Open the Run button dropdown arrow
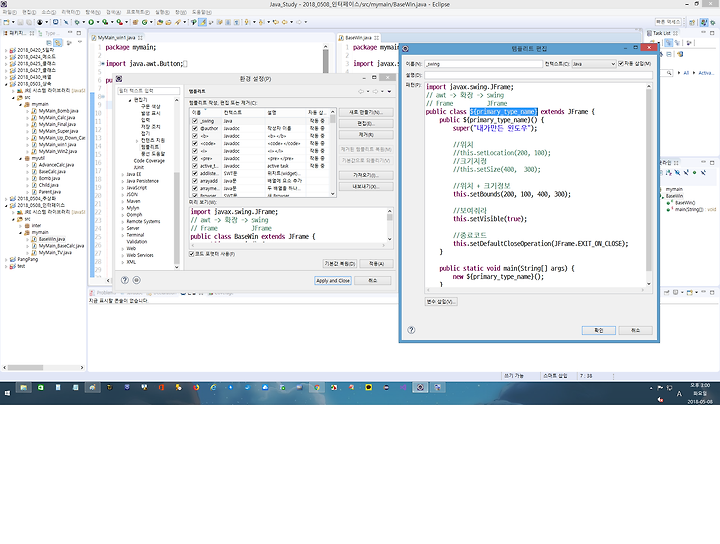Screen dimensions: 720x544 [x=98, y=22]
